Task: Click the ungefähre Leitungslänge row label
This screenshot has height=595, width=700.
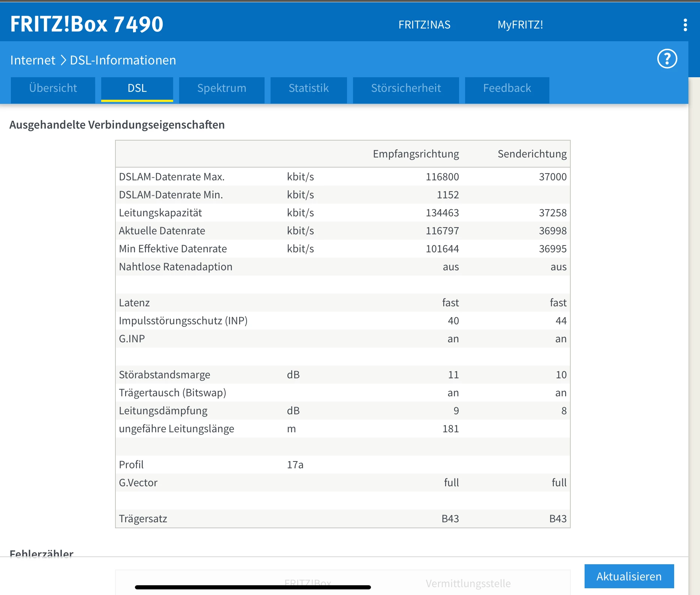Action: (x=176, y=429)
